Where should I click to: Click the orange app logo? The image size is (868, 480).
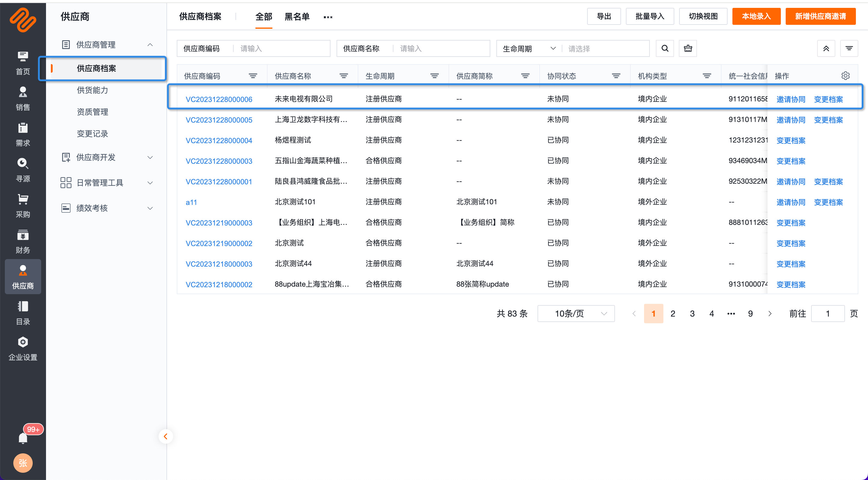tap(23, 20)
